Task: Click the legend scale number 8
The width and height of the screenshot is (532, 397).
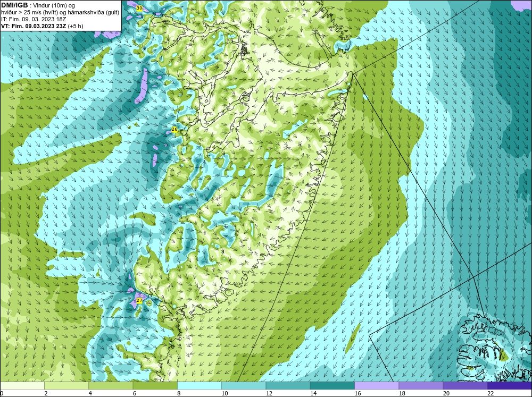Action: [x=179, y=393]
